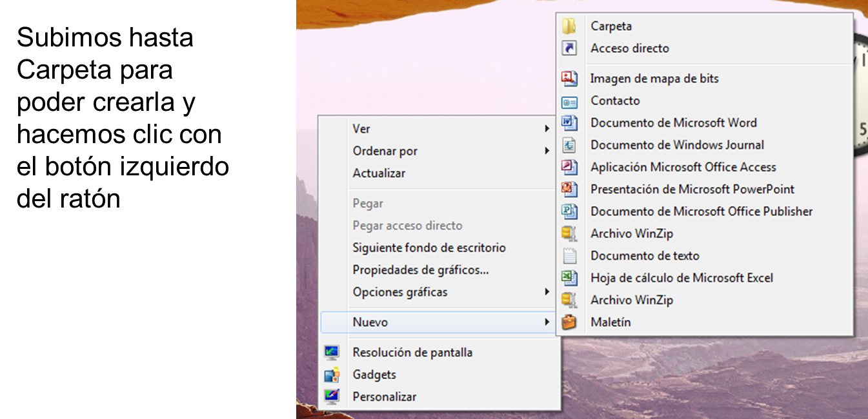Click the Resolución de pantalla monitor icon
The width and height of the screenshot is (868, 419).
[x=332, y=352]
